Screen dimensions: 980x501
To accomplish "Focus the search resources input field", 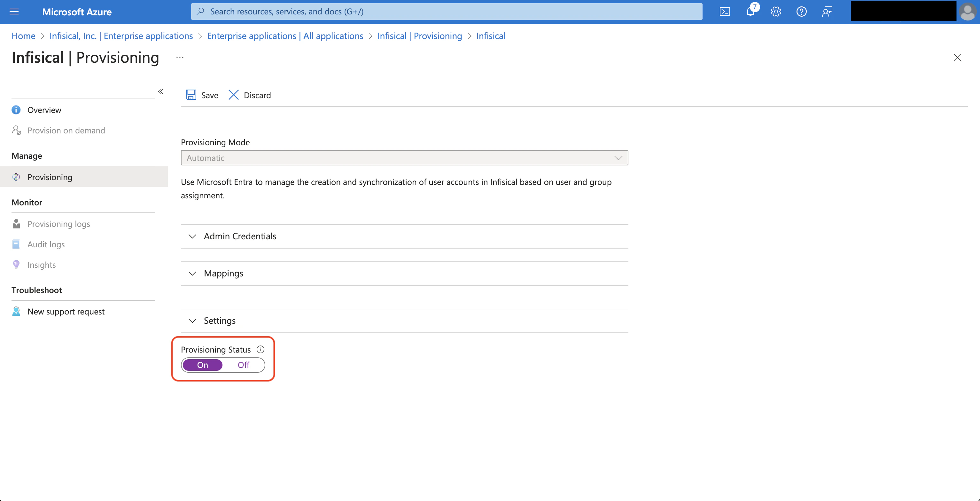I will click(x=447, y=12).
